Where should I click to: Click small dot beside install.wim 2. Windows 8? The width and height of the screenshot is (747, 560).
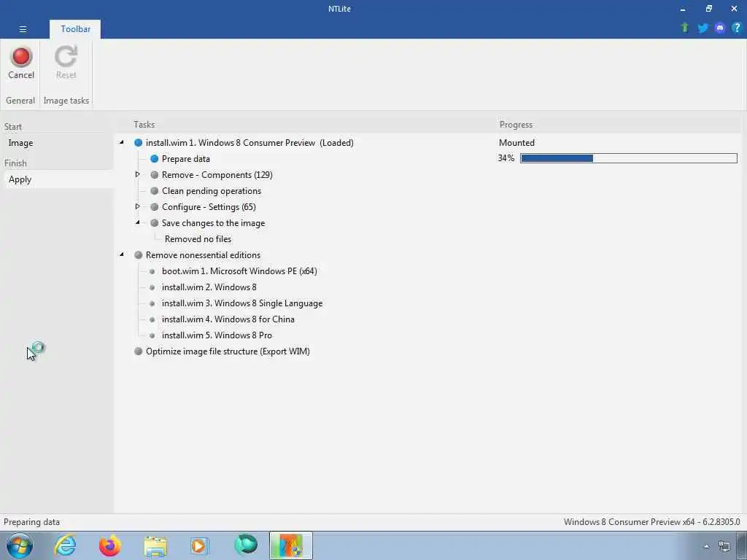click(x=152, y=287)
